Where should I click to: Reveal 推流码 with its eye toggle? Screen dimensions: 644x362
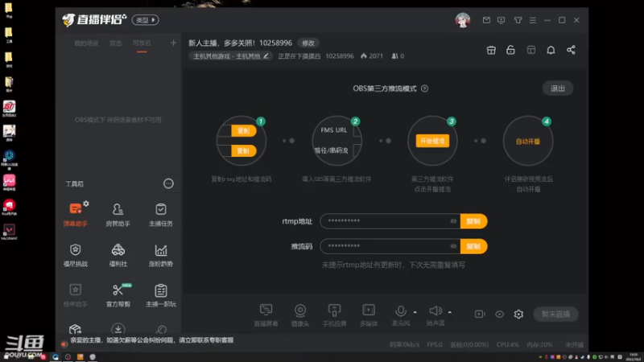tap(453, 246)
